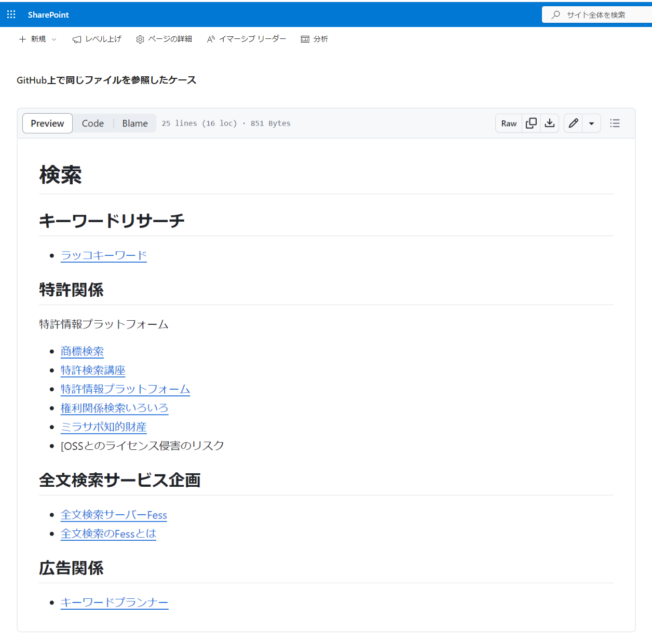Click the キーワードリサーチ heading

pos(112,221)
